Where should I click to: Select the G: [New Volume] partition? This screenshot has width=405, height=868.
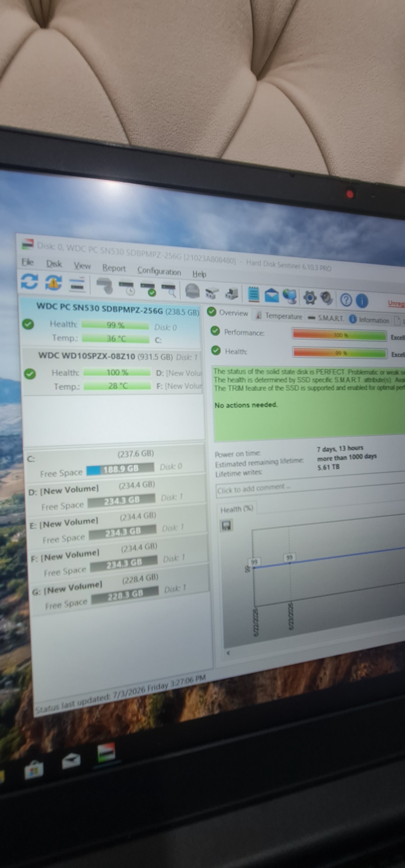coord(121,589)
